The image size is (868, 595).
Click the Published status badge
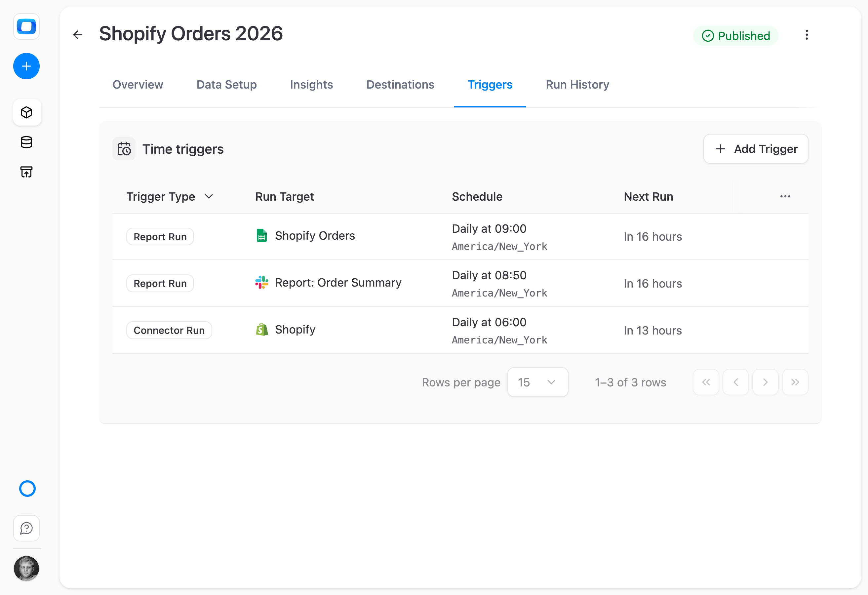pos(736,36)
